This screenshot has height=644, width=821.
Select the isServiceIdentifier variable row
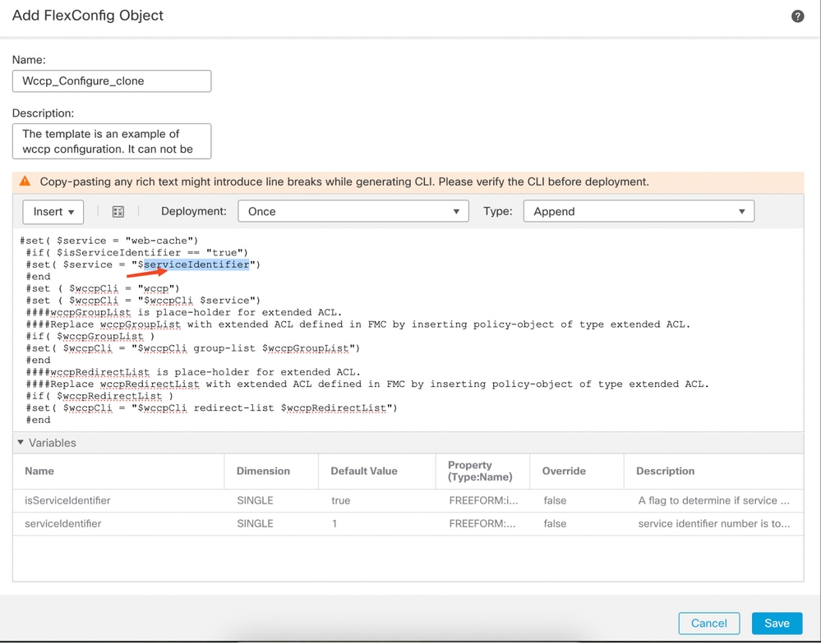tap(408, 500)
